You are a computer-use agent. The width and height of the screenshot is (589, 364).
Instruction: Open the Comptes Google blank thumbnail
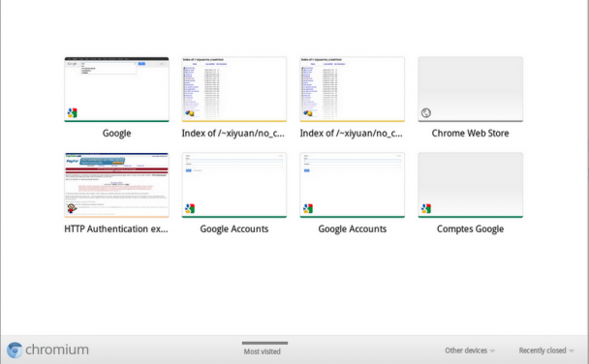(470, 185)
